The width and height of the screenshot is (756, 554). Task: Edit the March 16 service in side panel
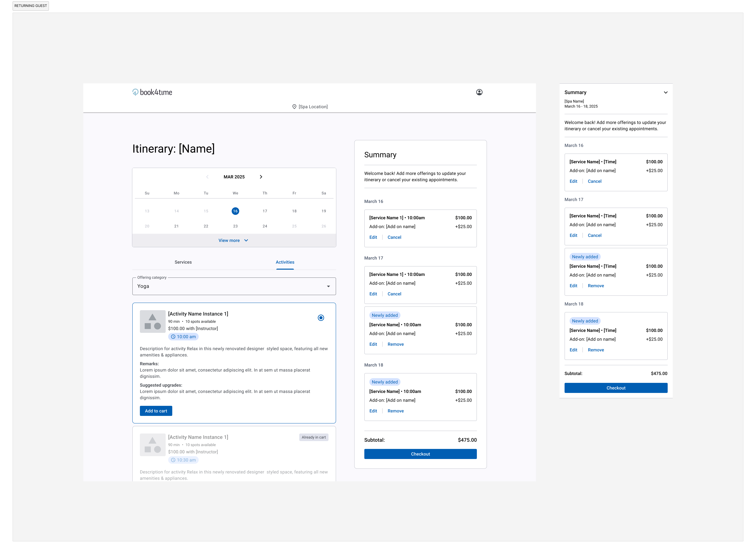[x=573, y=181]
